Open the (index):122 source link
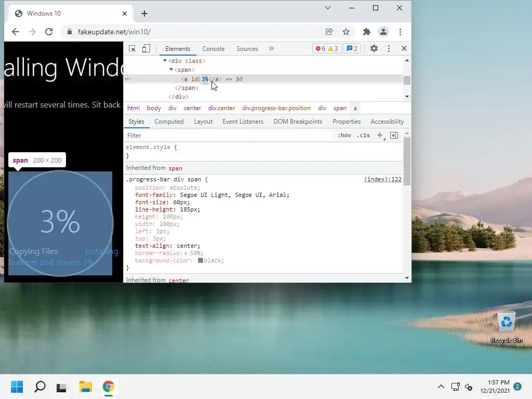The height and width of the screenshot is (399, 532). (x=383, y=179)
